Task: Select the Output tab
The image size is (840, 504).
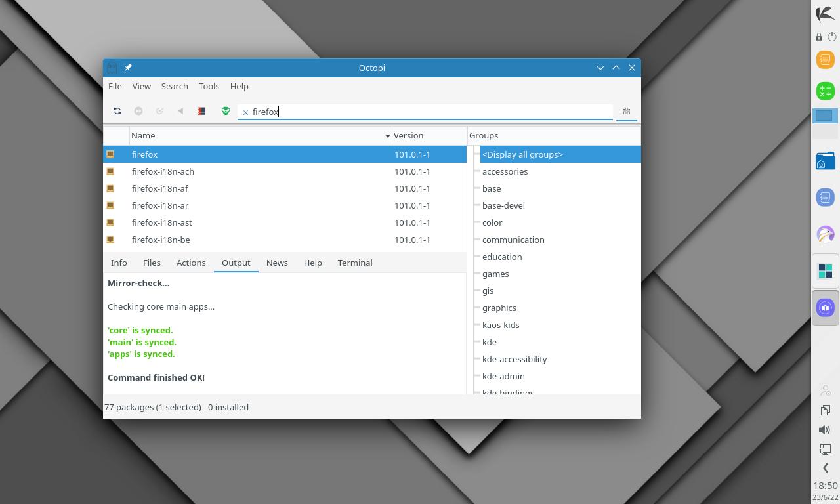Action: (236, 262)
